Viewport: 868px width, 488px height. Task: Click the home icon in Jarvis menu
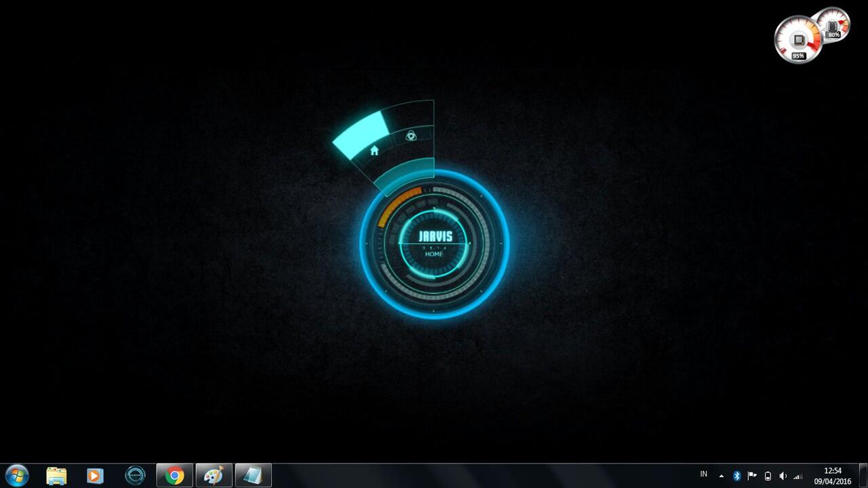(x=374, y=150)
